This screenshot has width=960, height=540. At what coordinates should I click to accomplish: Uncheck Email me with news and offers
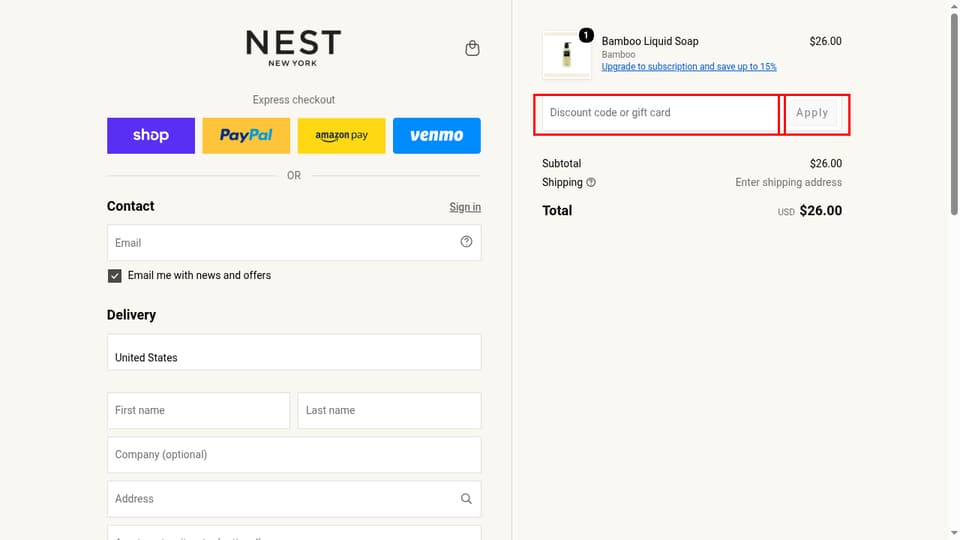pos(114,276)
